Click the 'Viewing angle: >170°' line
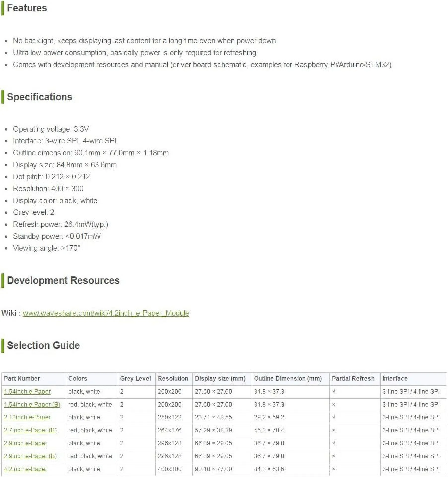Screen dimensions: 448x477 [47, 248]
